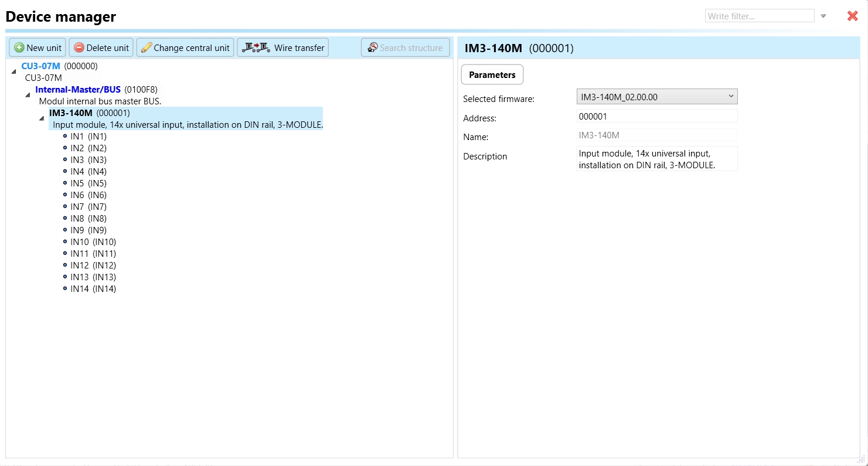Viewport: 868px width, 466px height.
Task: Select the Internal-Master/BUS tree item
Action: 78,90
